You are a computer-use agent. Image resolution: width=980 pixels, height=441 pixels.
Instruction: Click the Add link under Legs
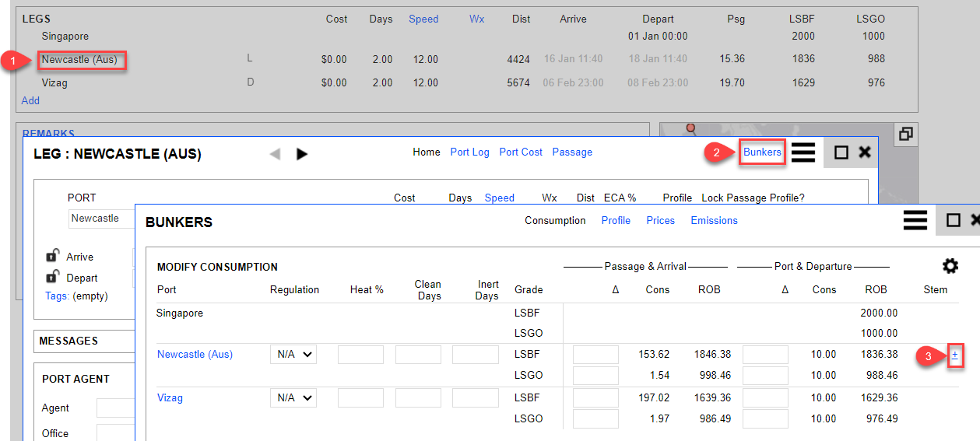(30, 100)
